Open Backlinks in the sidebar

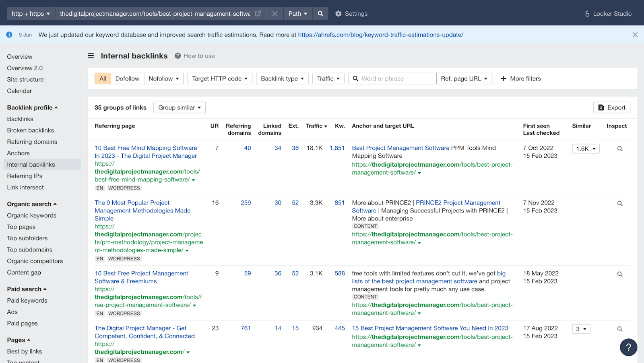pyautogui.click(x=20, y=119)
